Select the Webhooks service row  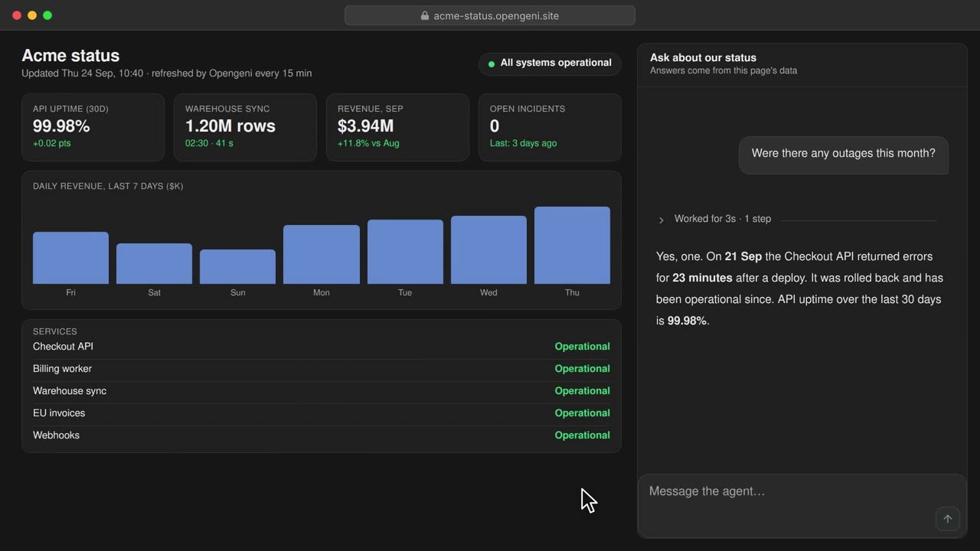click(322, 435)
